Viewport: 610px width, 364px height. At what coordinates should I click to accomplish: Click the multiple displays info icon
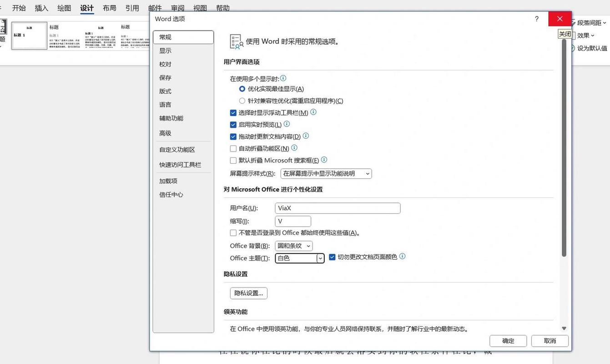click(x=283, y=78)
